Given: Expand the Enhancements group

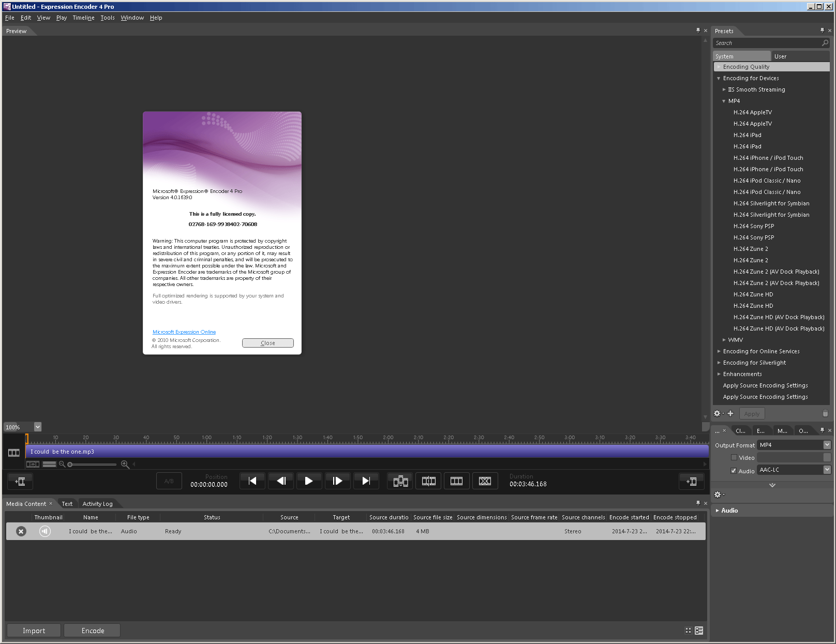Looking at the screenshot, I should pyautogui.click(x=719, y=374).
